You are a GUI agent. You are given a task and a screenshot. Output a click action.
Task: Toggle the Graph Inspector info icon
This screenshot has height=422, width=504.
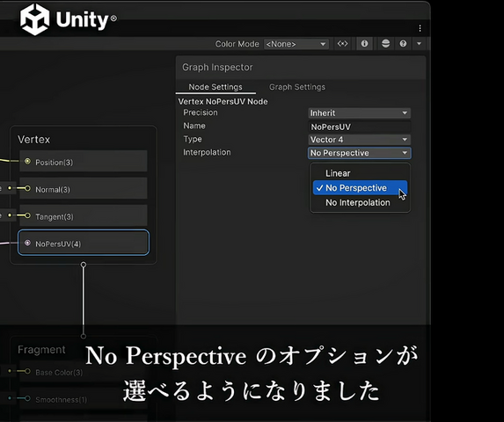pyautogui.click(x=364, y=43)
